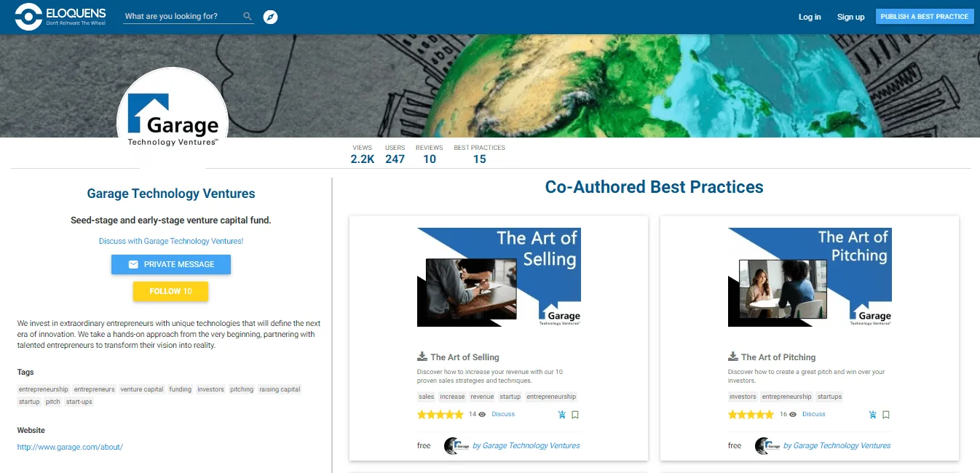Click the star rating of The Art of Selling
Viewport: 980px width, 473px height.
pyautogui.click(x=440, y=415)
